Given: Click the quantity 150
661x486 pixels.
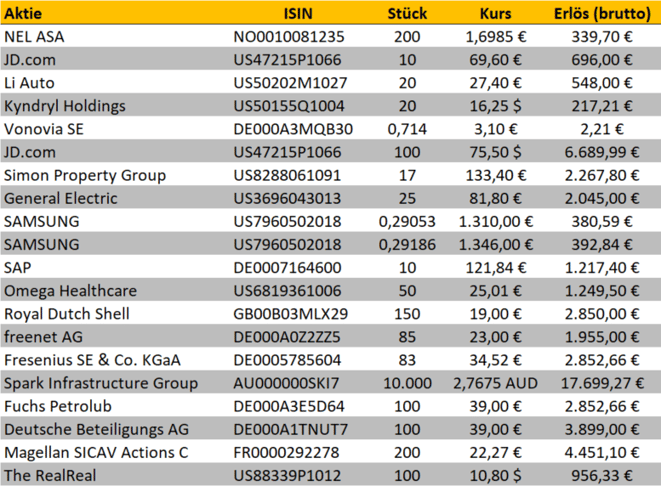Looking at the screenshot, I should (407, 314).
